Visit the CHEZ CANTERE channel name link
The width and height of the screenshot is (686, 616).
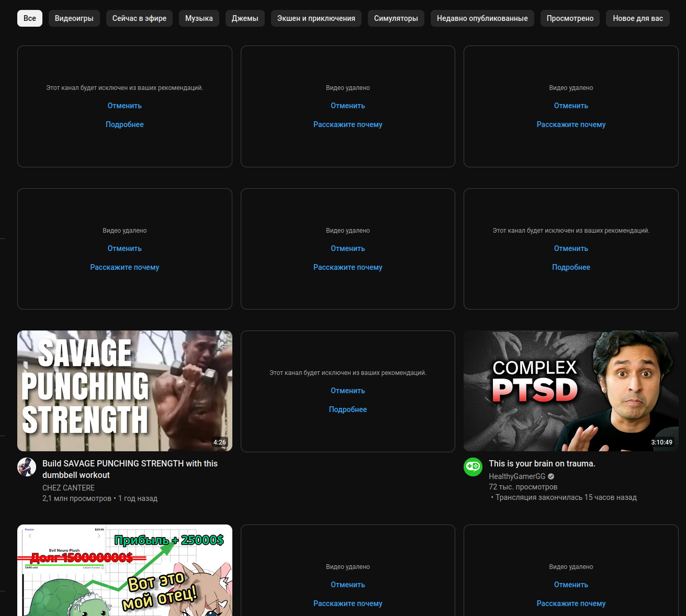coord(69,488)
